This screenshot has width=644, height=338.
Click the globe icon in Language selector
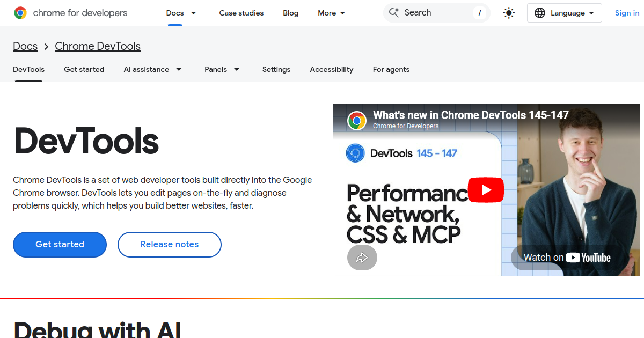tap(540, 13)
